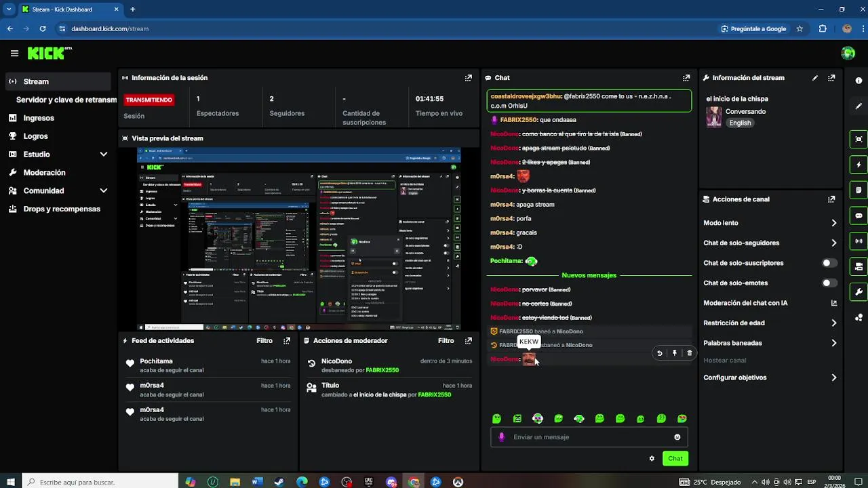Expand Palabras baneadas options

tap(833, 343)
